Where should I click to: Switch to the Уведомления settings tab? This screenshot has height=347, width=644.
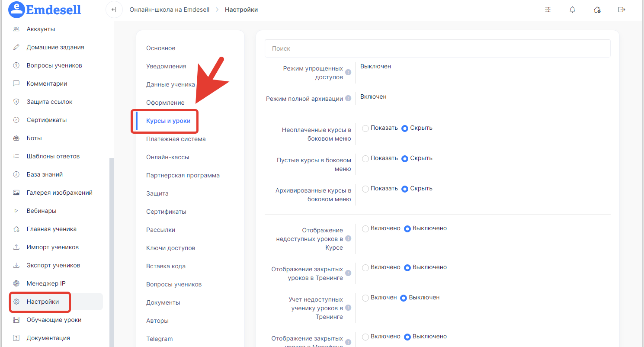(x=166, y=66)
